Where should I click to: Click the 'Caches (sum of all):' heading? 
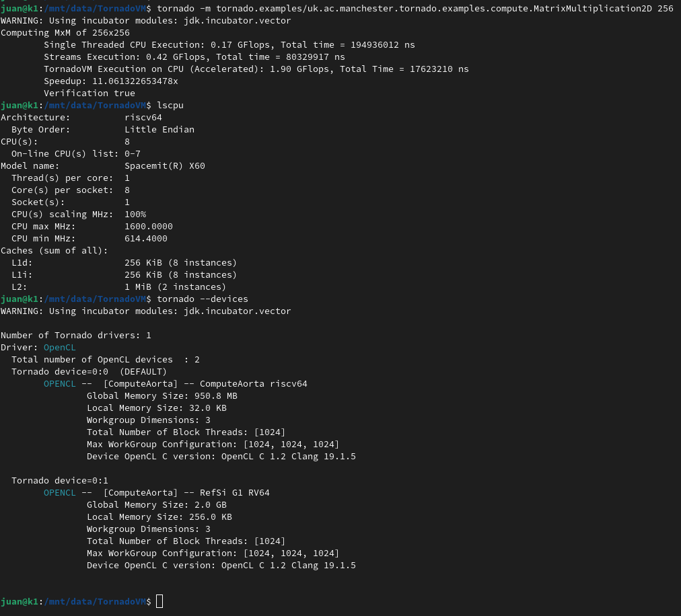pyautogui.click(x=55, y=250)
